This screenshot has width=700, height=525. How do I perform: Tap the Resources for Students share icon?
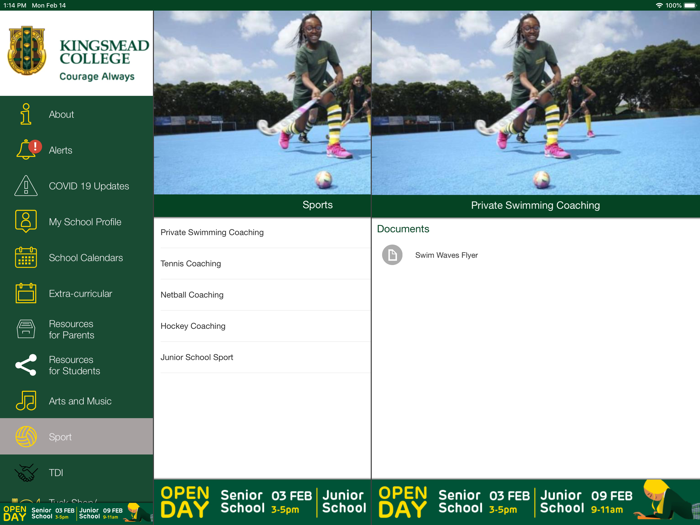pyautogui.click(x=26, y=365)
